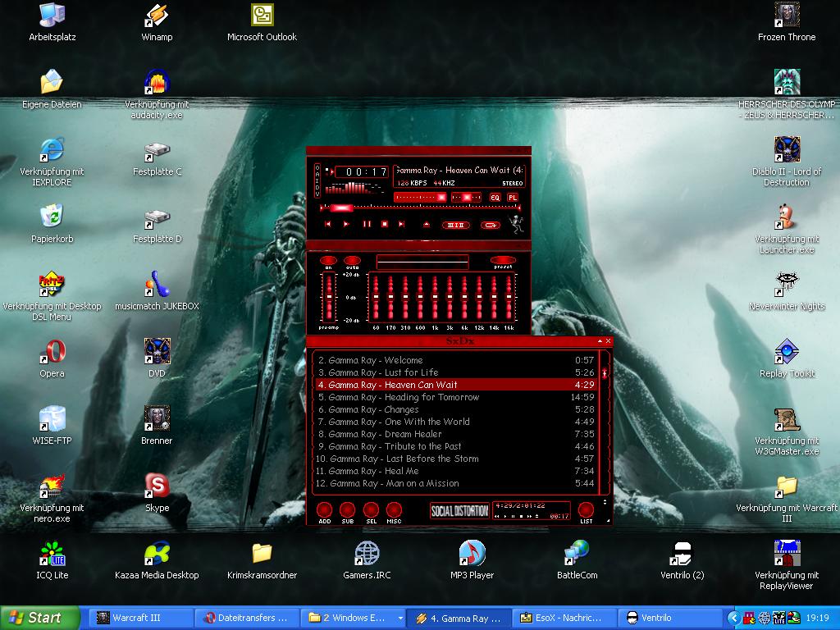Click the Opera desktop icon
The width and height of the screenshot is (840, 630).
coord(52,358)
